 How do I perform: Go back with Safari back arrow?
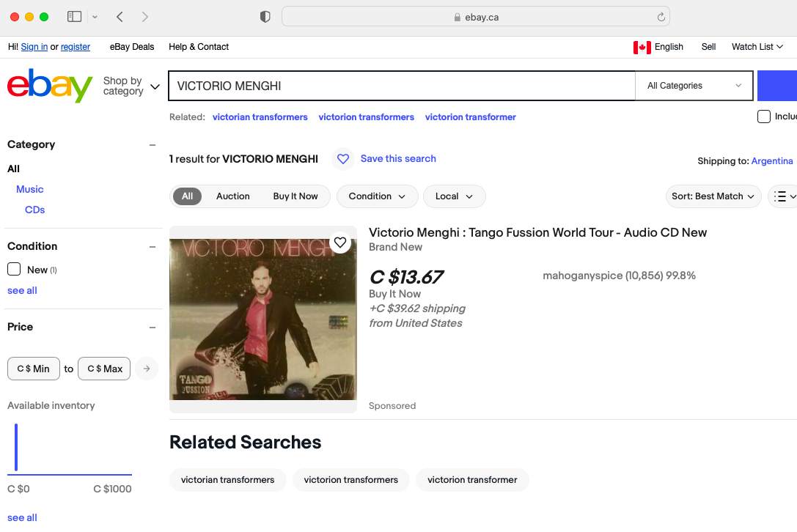120,17
